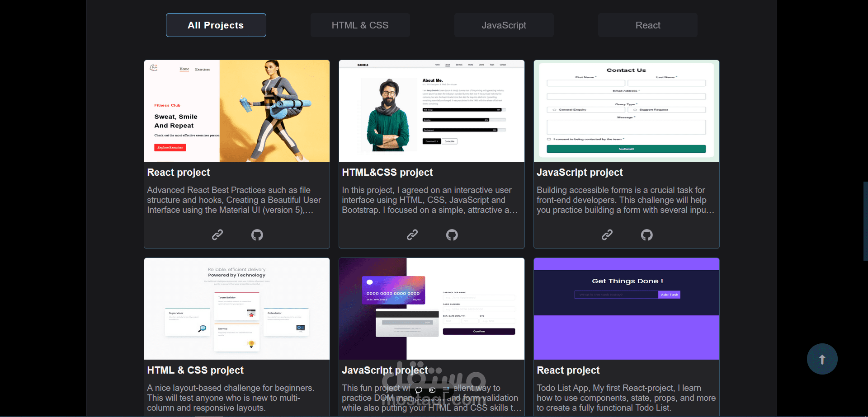The image size is (868, 417).
Task: Click React project title above Material UI description
Action: (179, 173)
